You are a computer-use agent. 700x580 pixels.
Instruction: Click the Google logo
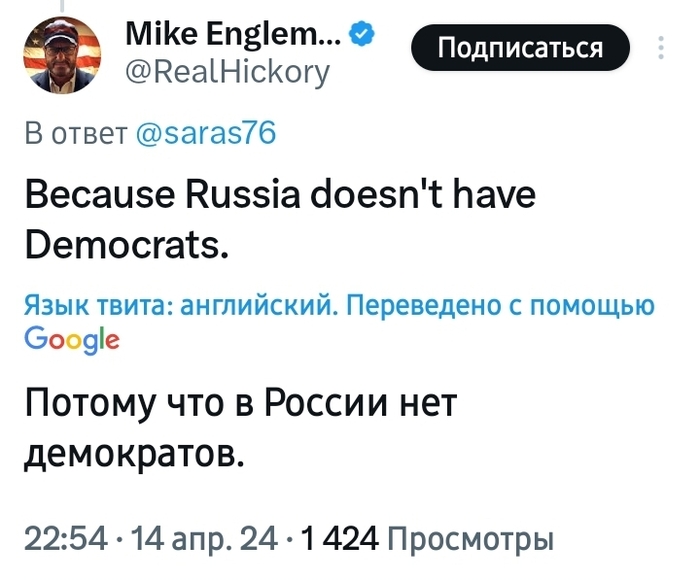point(58,340)
